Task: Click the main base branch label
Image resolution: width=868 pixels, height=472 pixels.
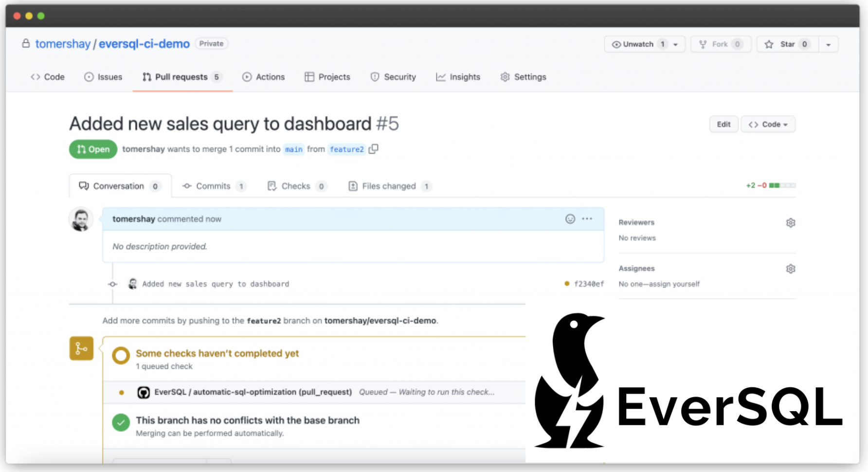Action: coord(293,149)
